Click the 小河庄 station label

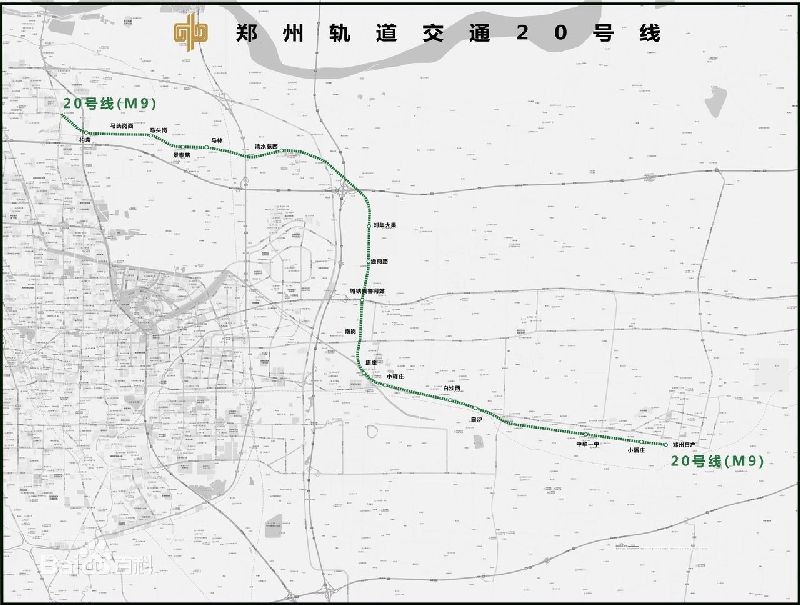pyautogui.click(x=393, y=377)
